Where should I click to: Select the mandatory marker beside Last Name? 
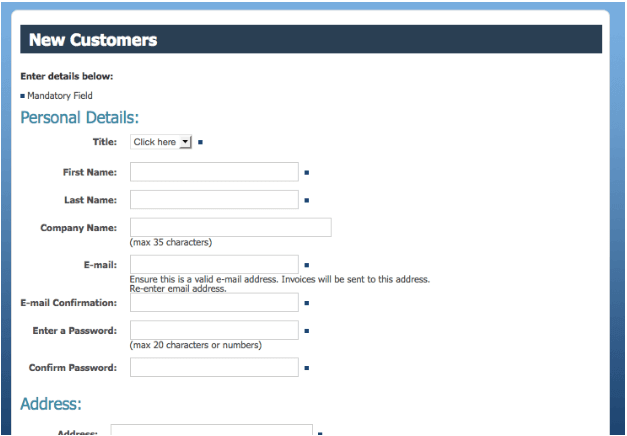tap(306, 201)
